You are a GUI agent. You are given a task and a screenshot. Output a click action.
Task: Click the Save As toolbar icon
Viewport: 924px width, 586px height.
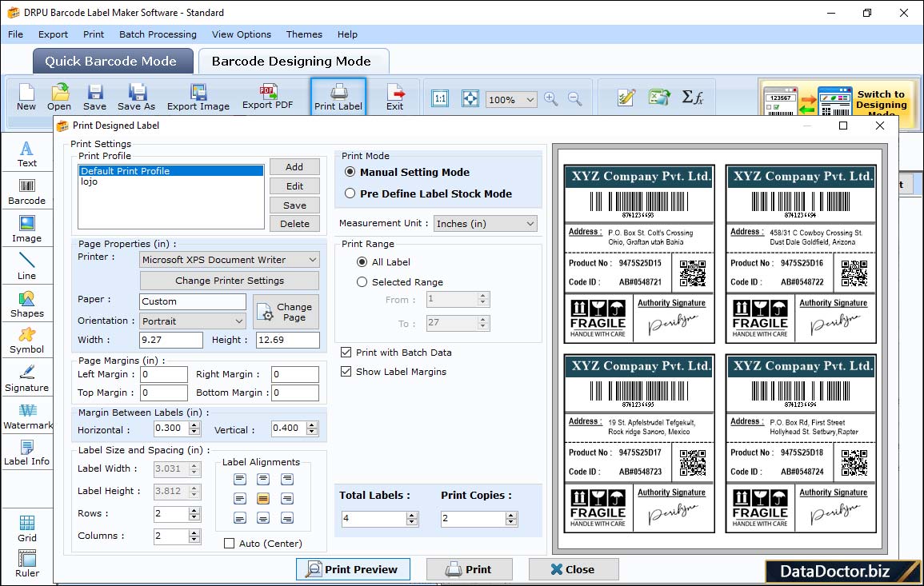[136, 98]
